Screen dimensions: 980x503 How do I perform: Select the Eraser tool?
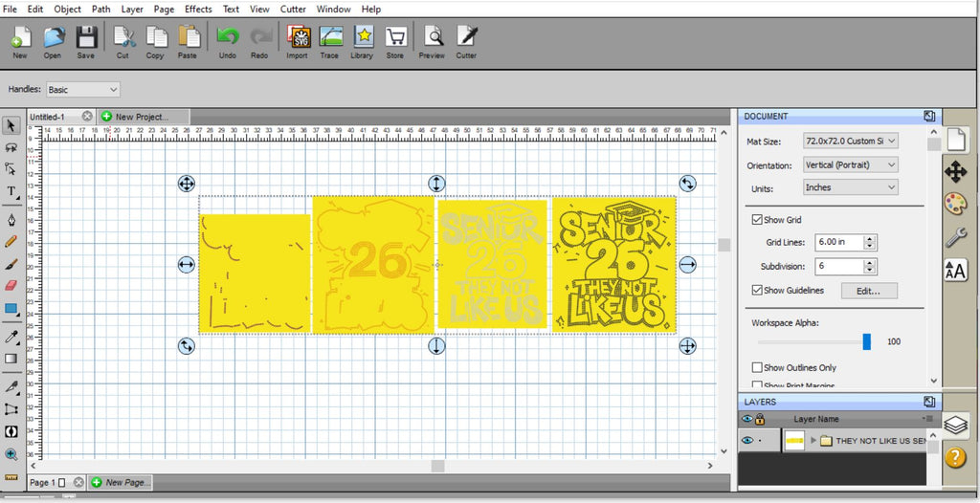click(x=11, y=286)
